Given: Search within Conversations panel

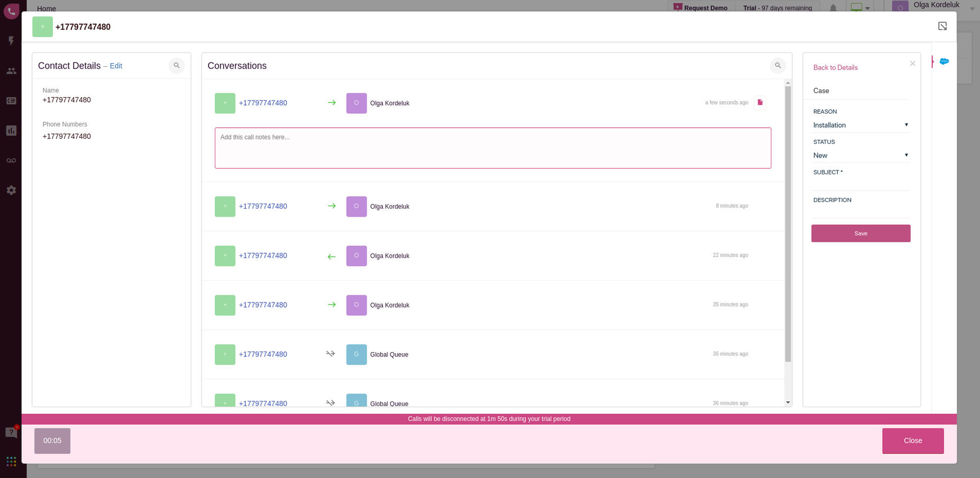Looking at the screenshot, I should 778,66.
